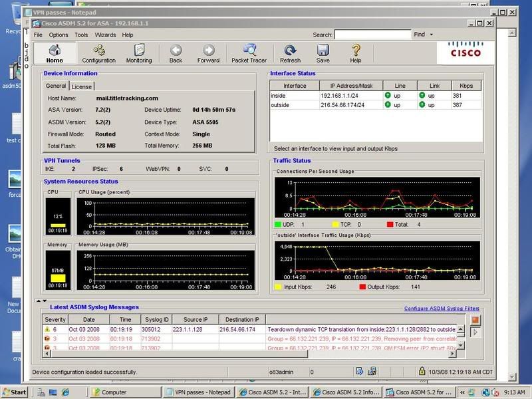Select the syslog row with ID 305012
This screenshot has width=532, height=399.
[x=250, y=329]
